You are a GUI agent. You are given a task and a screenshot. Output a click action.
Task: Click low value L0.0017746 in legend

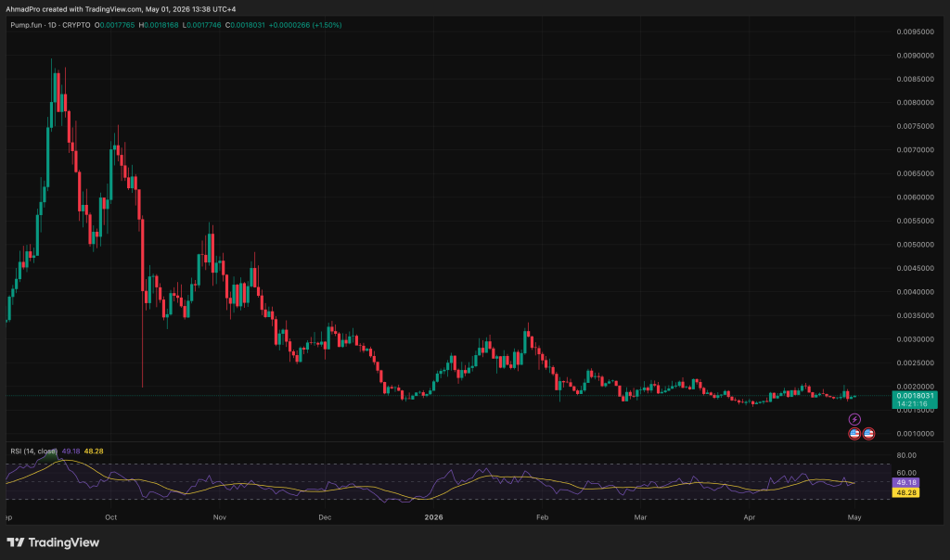pos(201,25)
